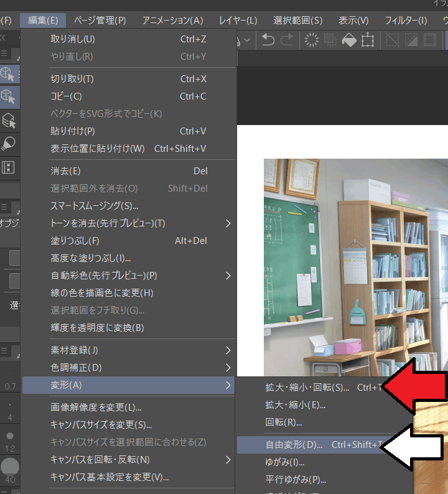
Task: Choose 消去(E) delete entry
Action: point(129,171)
